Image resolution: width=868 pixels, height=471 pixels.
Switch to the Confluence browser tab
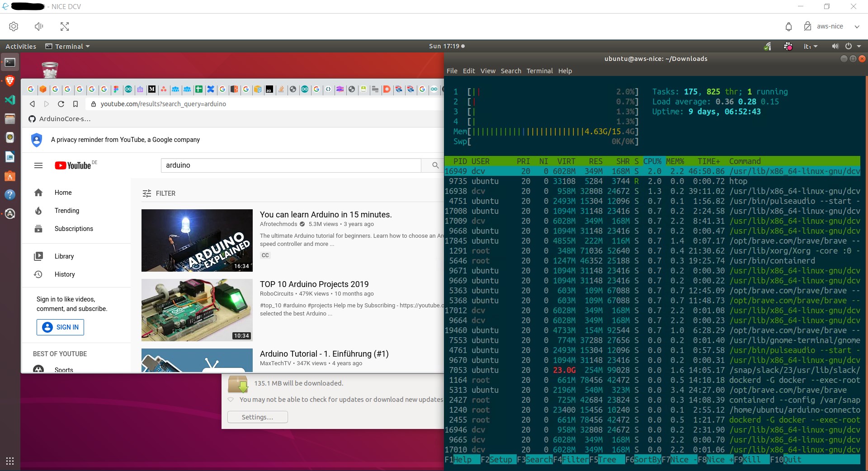(x=211, y=89)
